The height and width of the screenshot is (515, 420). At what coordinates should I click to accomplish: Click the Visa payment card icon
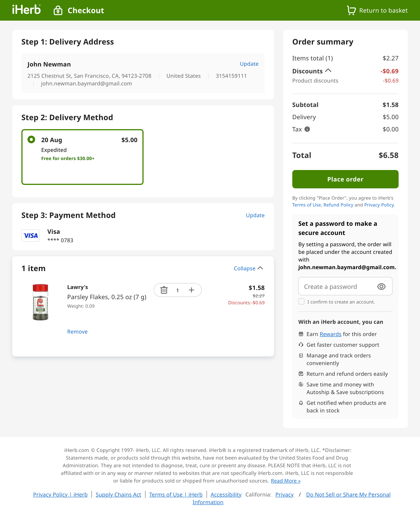coord(31,235)
